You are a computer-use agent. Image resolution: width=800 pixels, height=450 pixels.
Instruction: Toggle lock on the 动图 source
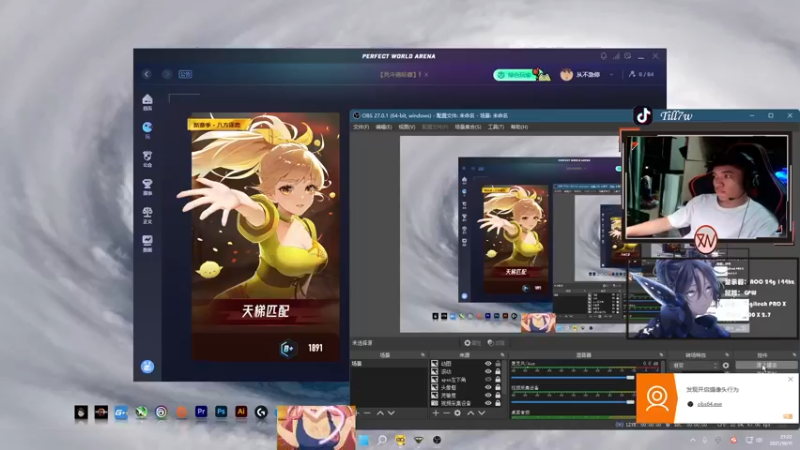pyautogui.click(x=498, y=364)
